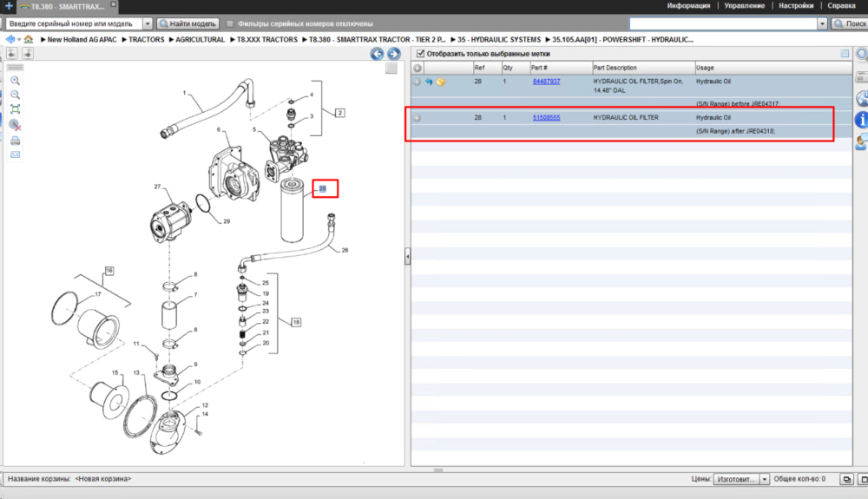Open a new tab with the plus icon
The image size is (868, 499).
(x=9, y=6)
